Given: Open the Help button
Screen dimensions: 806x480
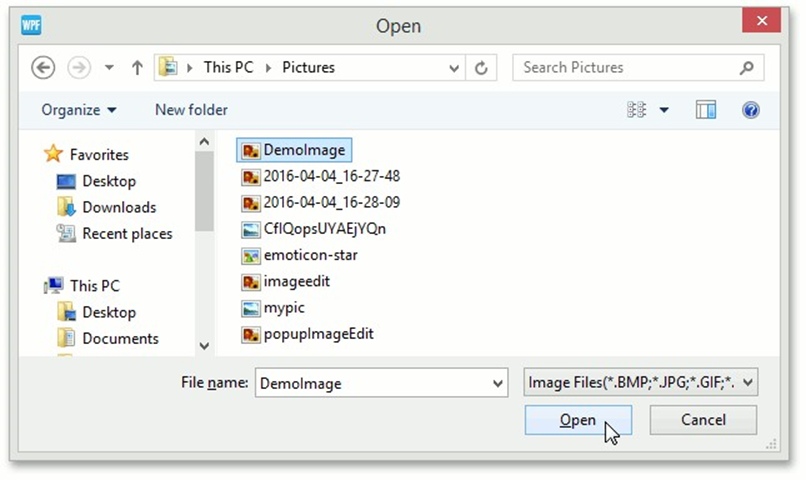Looking at the screenshot, I should (751, 110).
